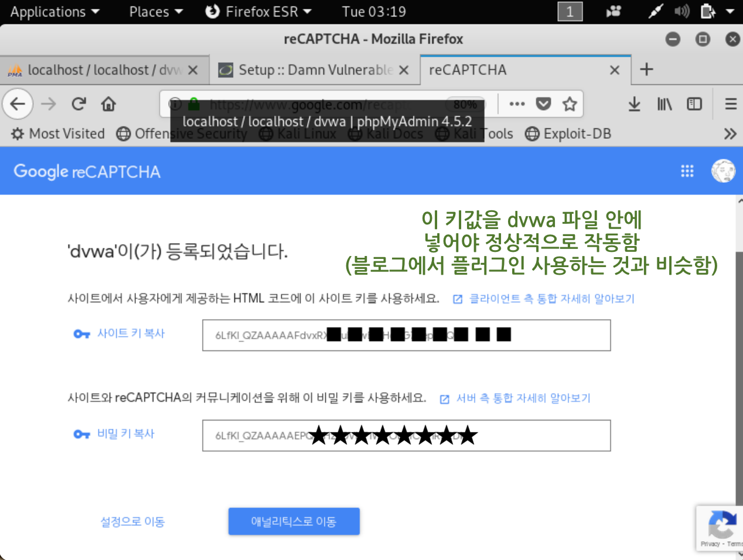Open the Firefox hamburger menu
Image resolution: width=743 pixels, height=560 pixels.
(x=730, y=104)
